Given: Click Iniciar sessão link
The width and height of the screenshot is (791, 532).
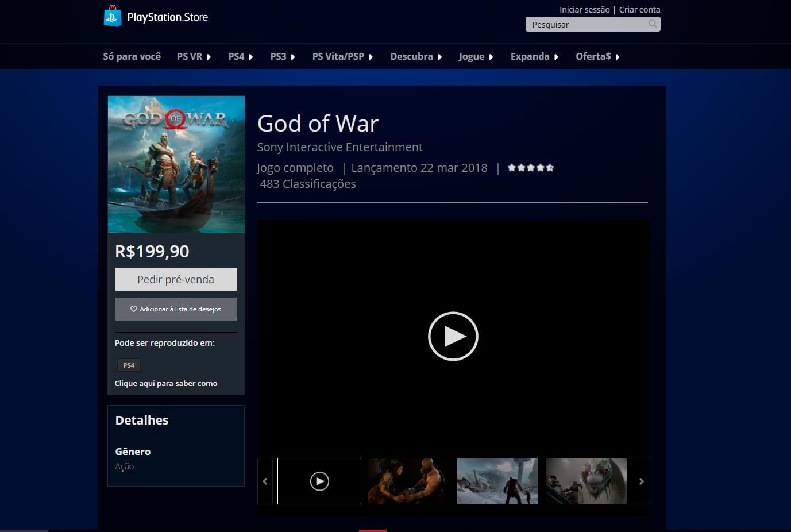Looking at the screenshot, I should click(x=585, y=10).
